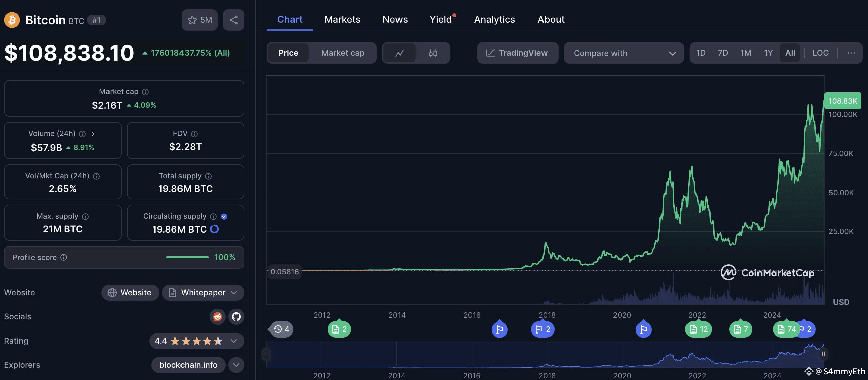Set chart range to 1Y
868x380 pixels.
click(x=768, y=53)
